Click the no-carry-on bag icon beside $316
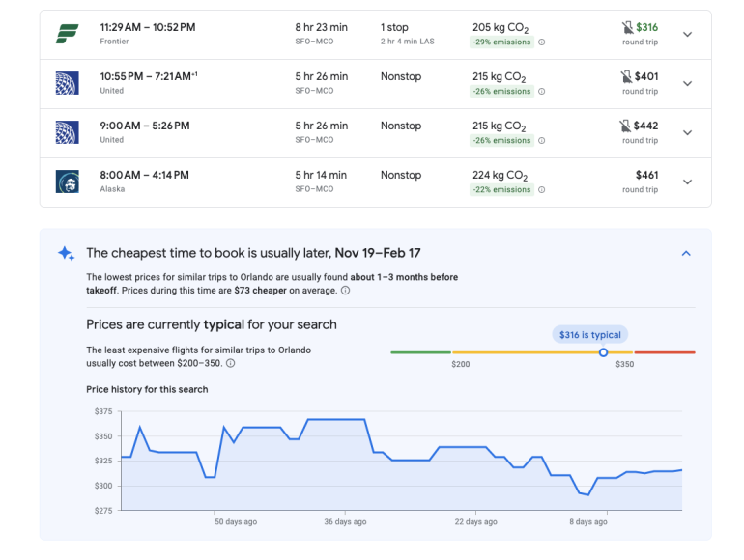 [628, 28]
